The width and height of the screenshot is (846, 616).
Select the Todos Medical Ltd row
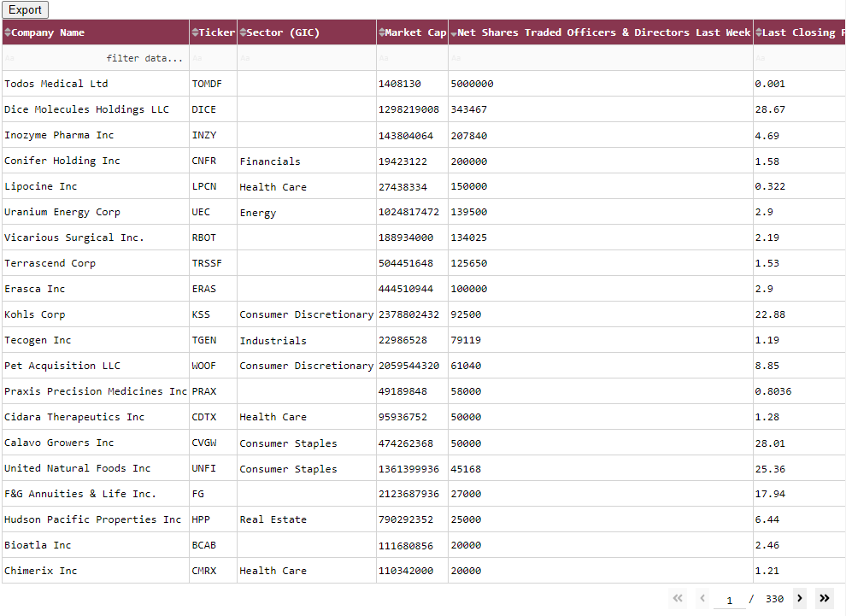[94, 84]
